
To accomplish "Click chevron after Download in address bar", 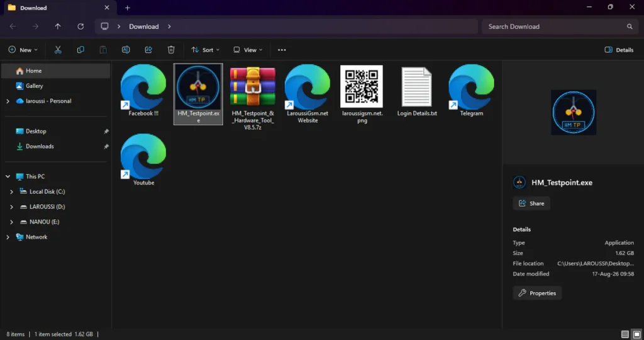I will 169,26.
